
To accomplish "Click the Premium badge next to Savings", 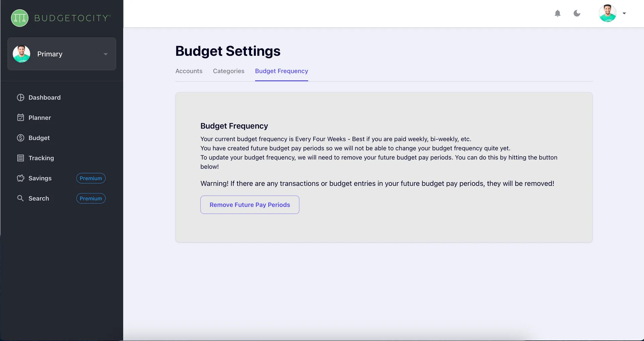I will pos(91,178).
